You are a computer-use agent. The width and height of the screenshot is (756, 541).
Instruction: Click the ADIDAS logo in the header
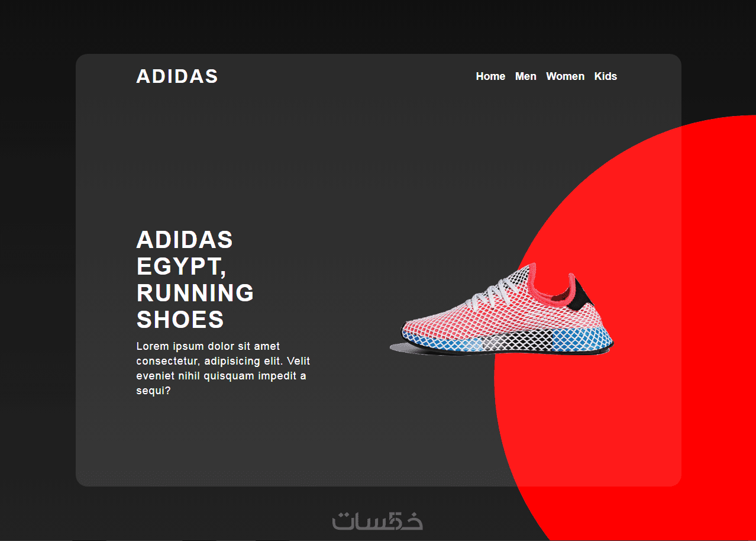pyautogui.click(x=177, y=76)
